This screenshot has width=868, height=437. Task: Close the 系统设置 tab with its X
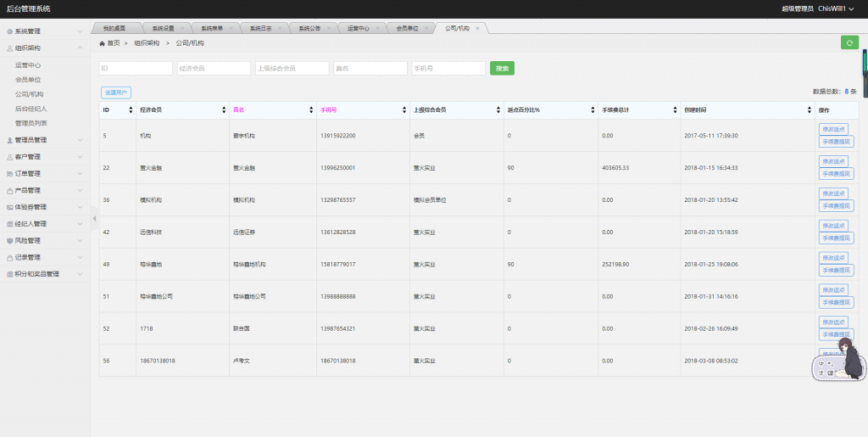(x=182, y=28)
